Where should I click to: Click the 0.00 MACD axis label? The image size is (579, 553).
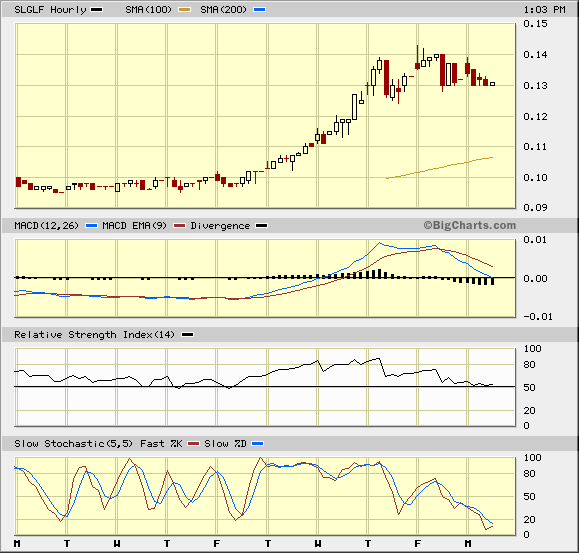(535, 279)
